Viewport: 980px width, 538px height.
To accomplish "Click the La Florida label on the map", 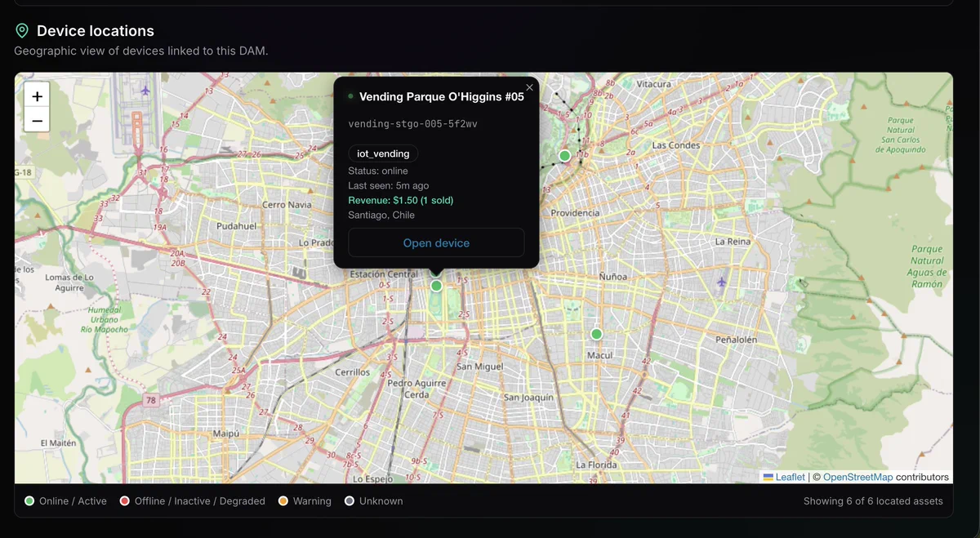I will [596, 465].
